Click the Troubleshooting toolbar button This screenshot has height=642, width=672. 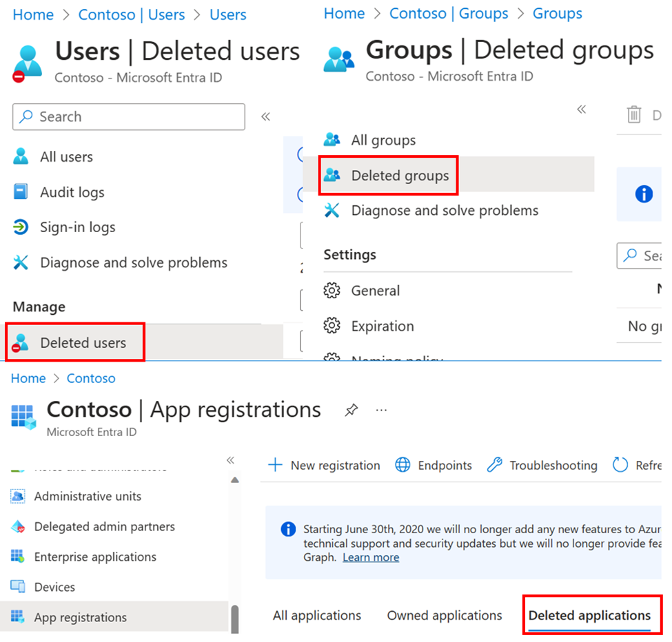(x=542, y=465)
